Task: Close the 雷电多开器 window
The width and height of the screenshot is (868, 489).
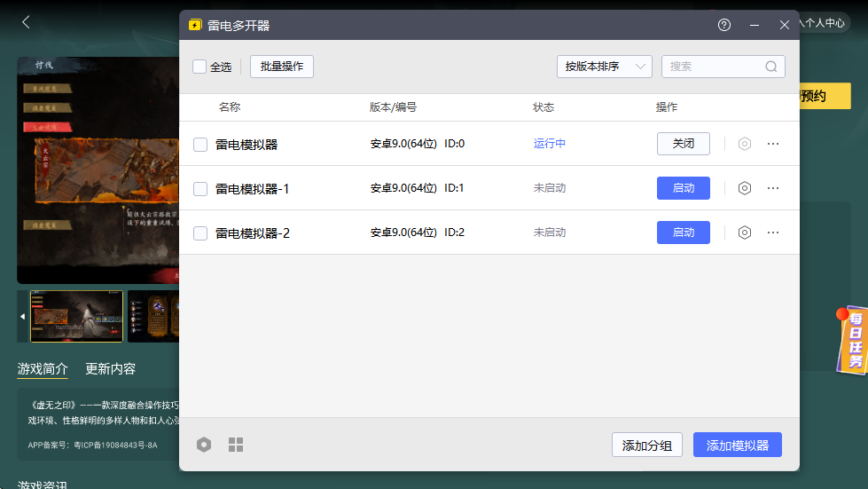Action: [785, 25]
